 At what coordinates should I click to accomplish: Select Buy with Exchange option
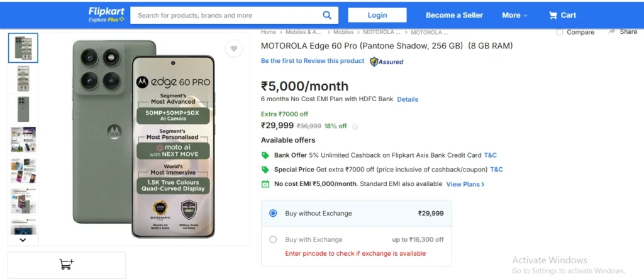(273, 239)
